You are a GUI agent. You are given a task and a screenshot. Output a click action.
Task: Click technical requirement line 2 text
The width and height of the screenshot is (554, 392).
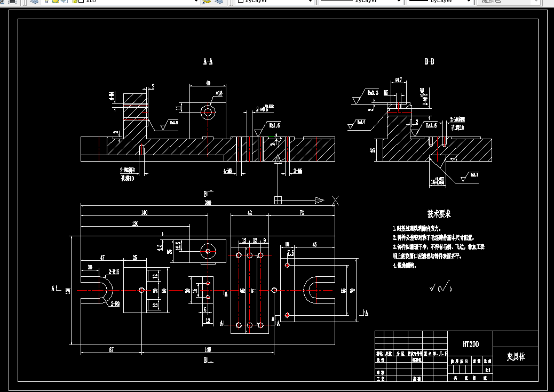point(434,238)
